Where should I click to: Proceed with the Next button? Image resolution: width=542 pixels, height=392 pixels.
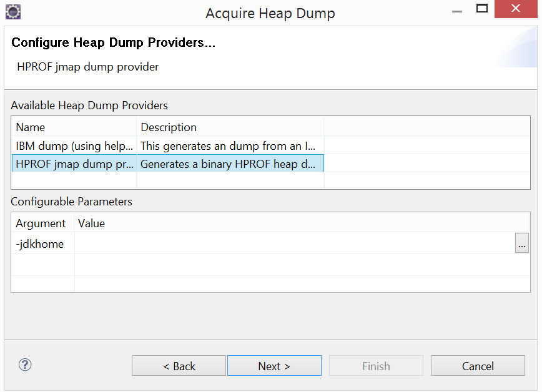pos(274,366)
